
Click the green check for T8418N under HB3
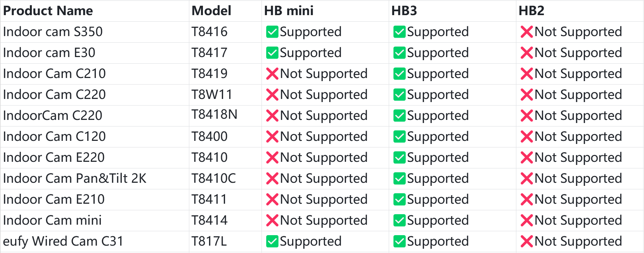400,116
